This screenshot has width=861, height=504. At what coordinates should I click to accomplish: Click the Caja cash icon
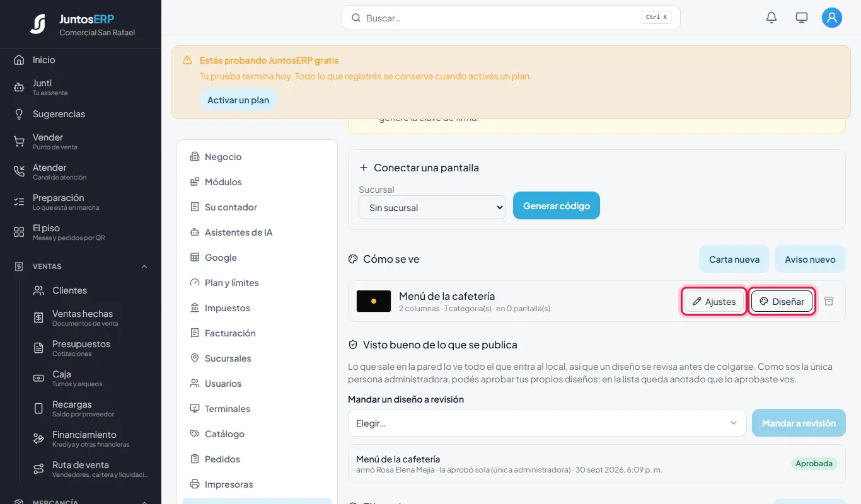coord(38,379)
